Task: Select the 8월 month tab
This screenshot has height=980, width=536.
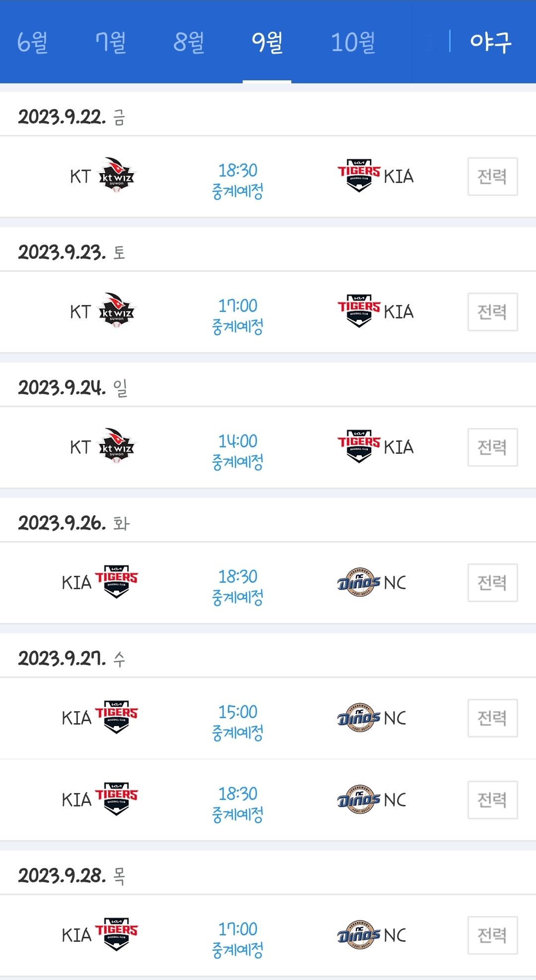Action: 189,42
